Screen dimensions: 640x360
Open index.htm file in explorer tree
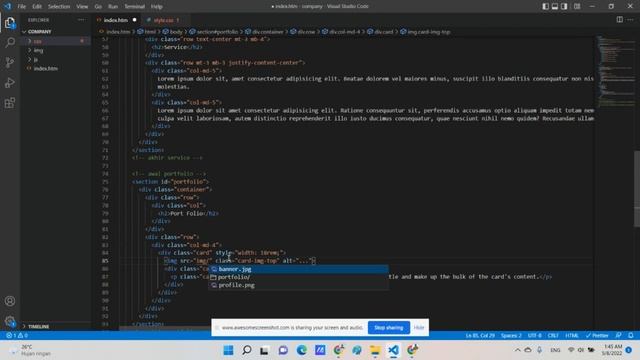[46, 68]
